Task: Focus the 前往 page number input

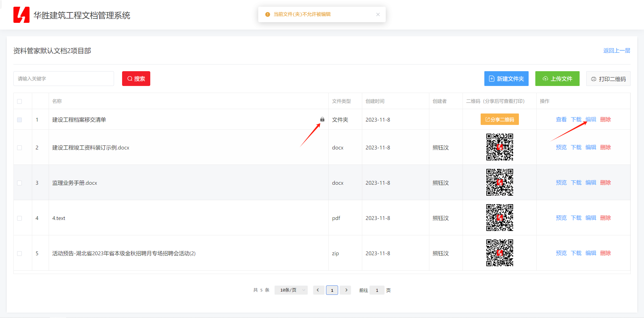Action: click(x=377, y=290)
